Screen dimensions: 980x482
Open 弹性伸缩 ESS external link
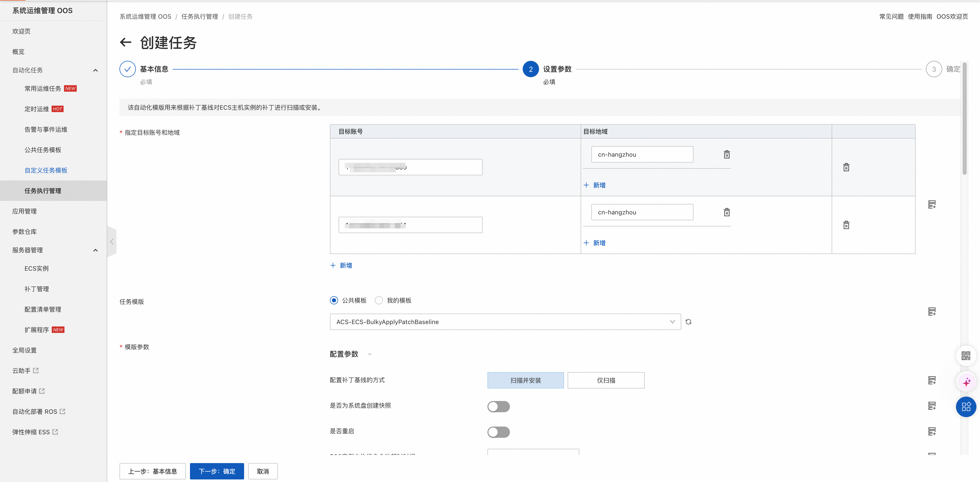(x=35, y=432)
